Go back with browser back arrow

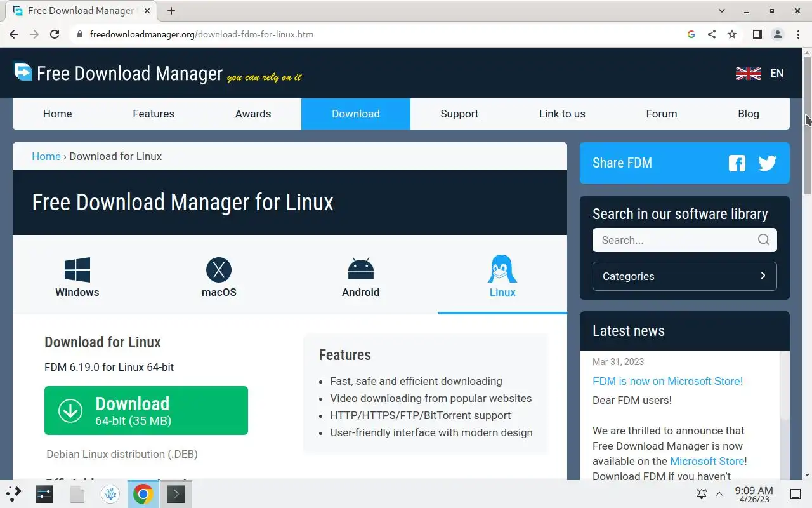pos(14,34)
